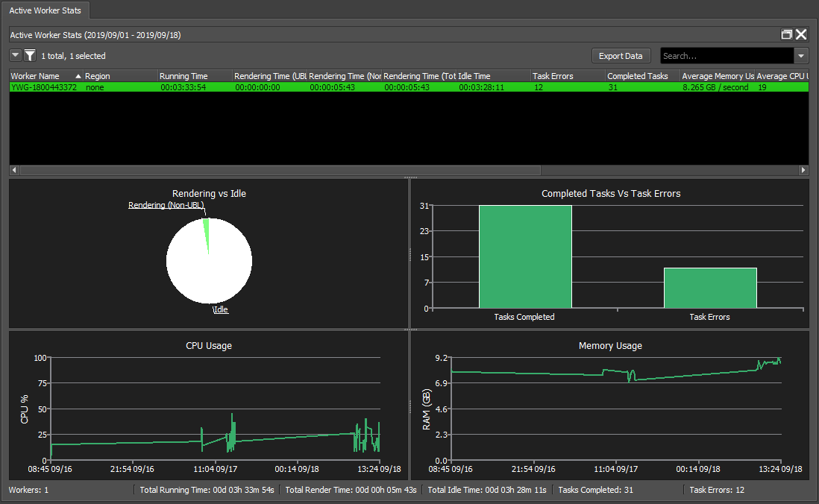The height and width of the screenshot is (504, 819).
Task: Close the Active Worker Stats panel
Action: [801, 34]
